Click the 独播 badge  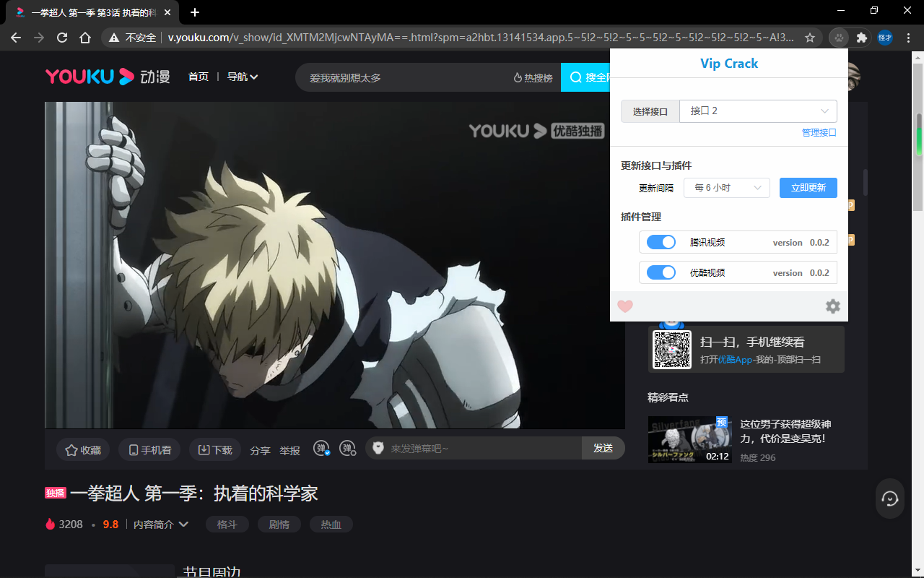56,493
